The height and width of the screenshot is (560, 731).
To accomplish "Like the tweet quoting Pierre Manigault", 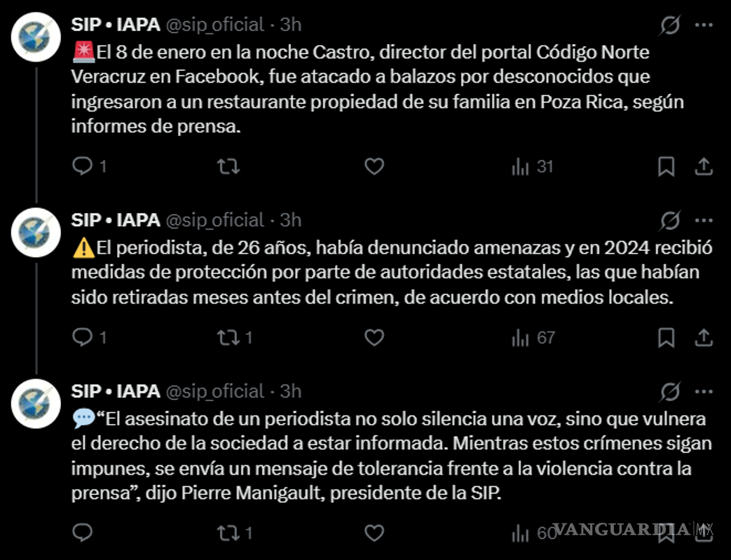I will 373,534.
